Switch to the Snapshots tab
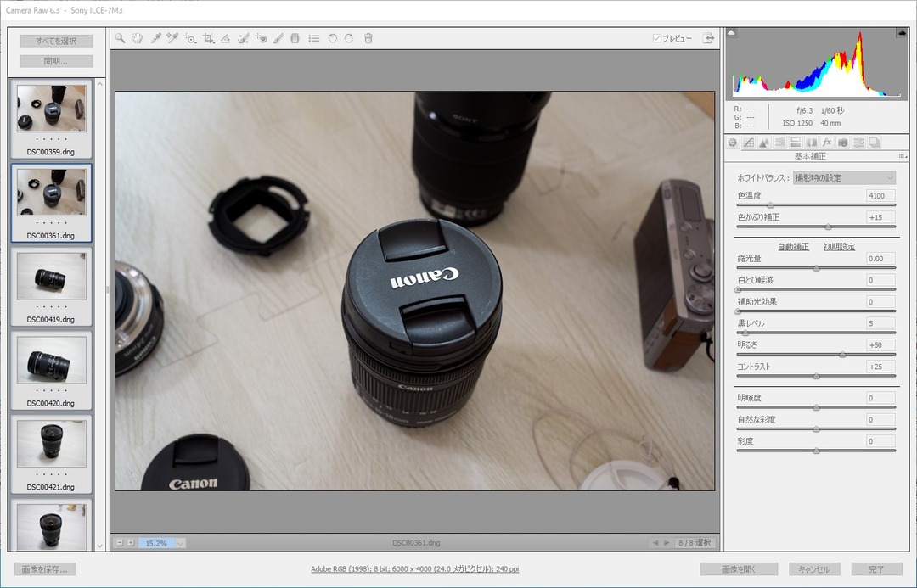The height and width of the screenshot is (588, 917). click(x=875, y=142)
